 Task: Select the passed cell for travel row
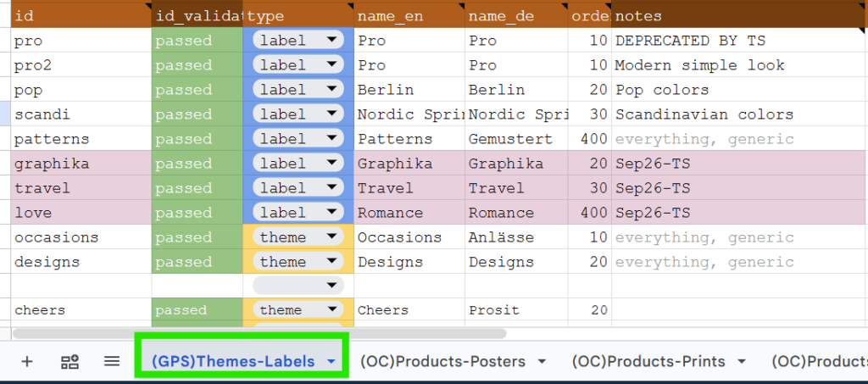pos(197,188)
